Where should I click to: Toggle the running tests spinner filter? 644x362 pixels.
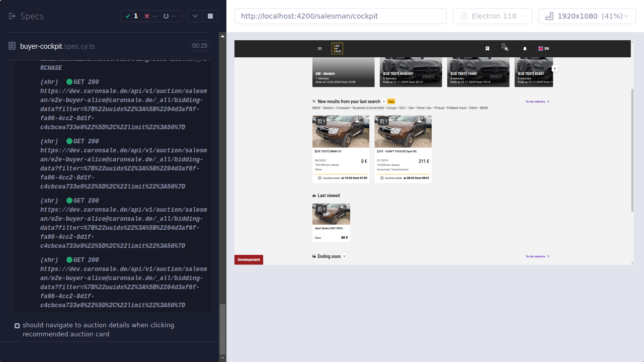click(166, 16)
